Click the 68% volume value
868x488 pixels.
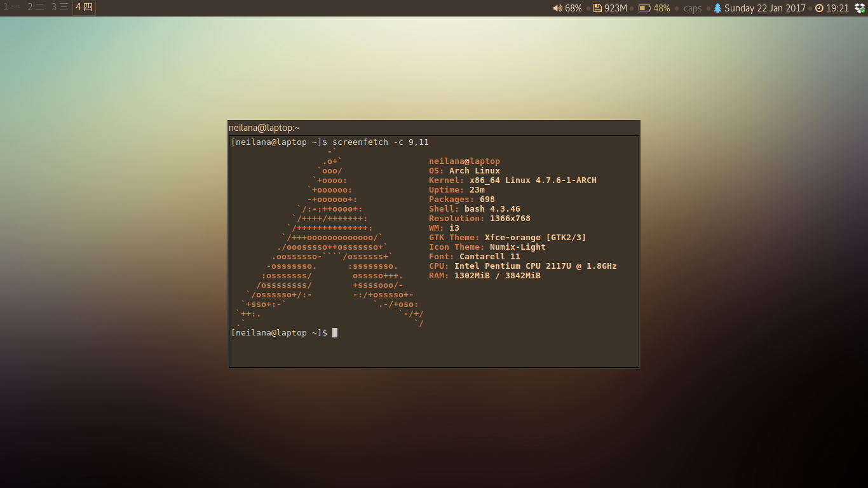pos(573,8)
